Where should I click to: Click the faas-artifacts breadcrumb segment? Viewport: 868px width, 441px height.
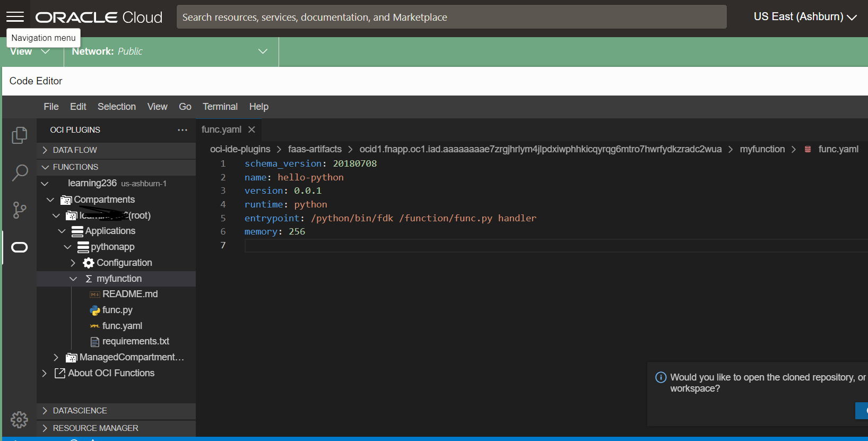315,150
